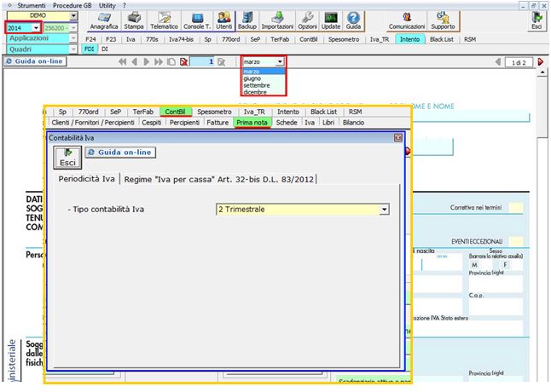
Task: Open Console T. from the toolbar
Action: (x=197, y=20)
